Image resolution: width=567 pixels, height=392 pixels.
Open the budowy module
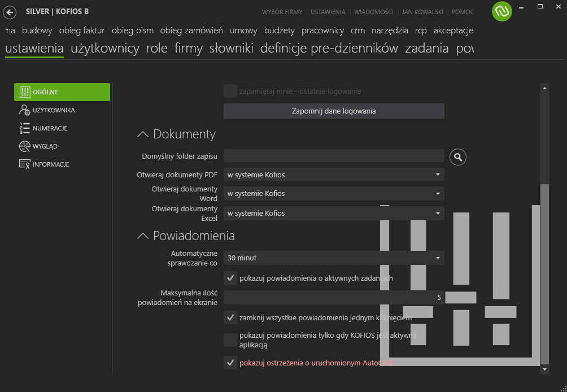(x=37, y=31)
